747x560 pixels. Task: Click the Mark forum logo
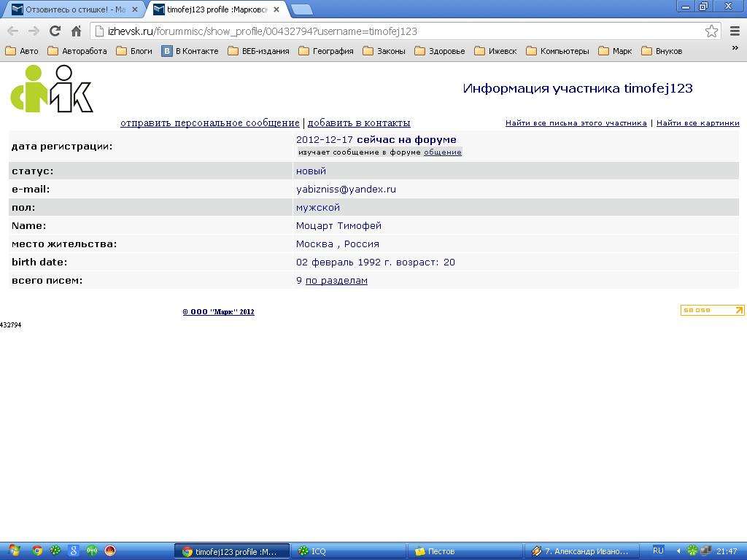52,89
